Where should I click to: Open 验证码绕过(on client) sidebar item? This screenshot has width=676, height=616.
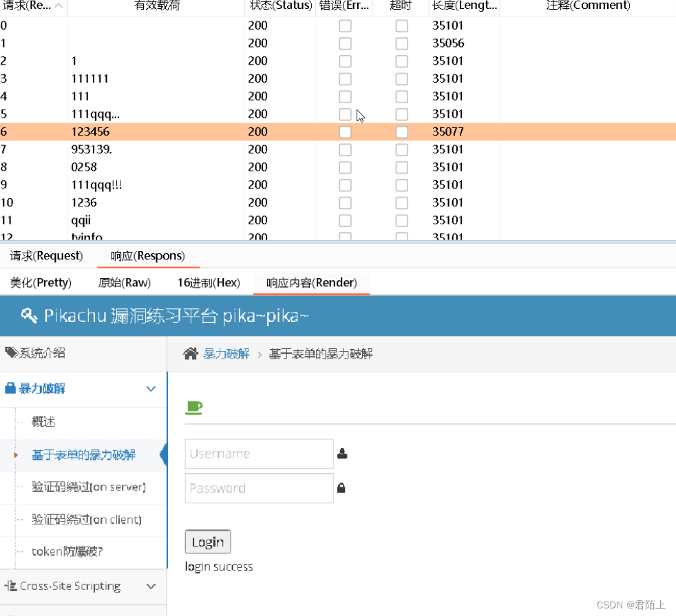point(87,520)
